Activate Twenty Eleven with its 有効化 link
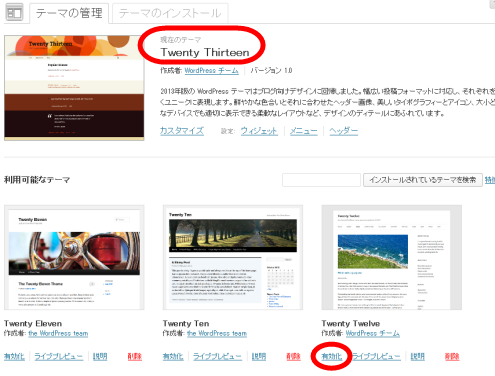The image size is (495, 376). pos(14,356)
